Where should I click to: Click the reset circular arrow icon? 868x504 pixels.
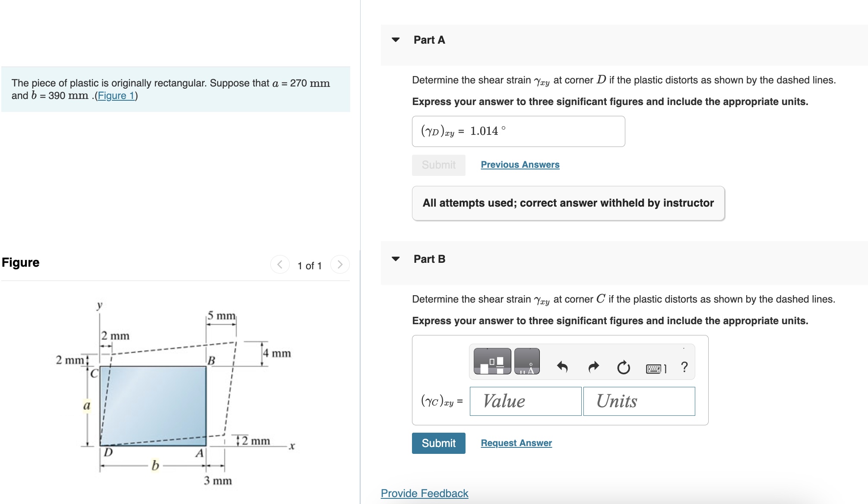click(x=623, y=368)
